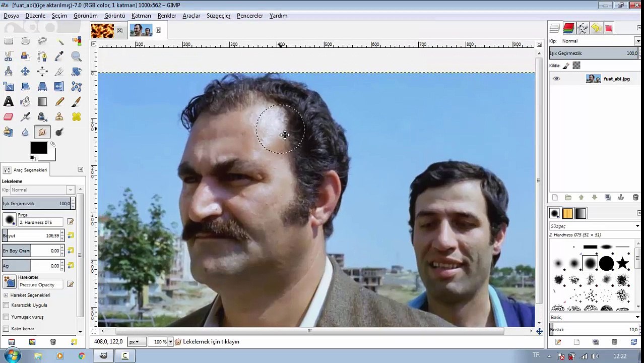Select the Move tool
The image size is (644, 363).
tap(25, 72)
